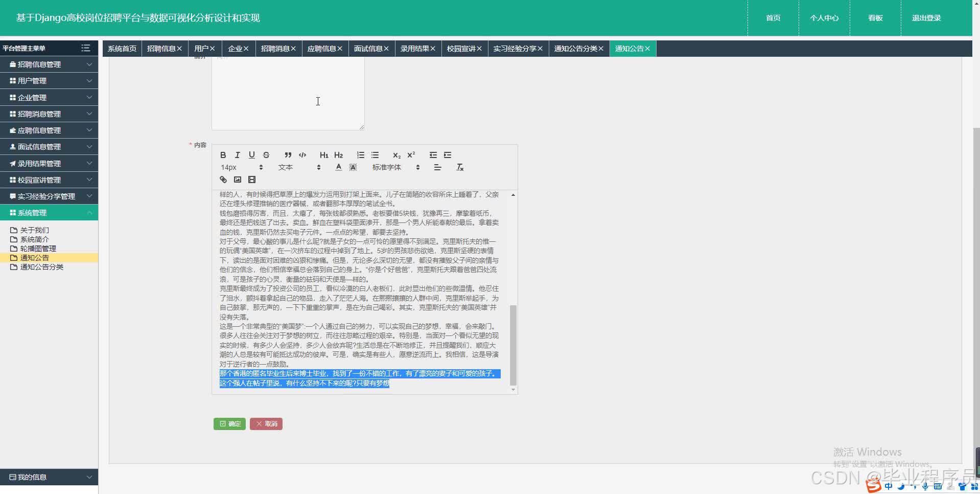Insert a code block in the editor
Image resolution: width=980 pixels, height=494 pixels.
click(x=302, y=155)
